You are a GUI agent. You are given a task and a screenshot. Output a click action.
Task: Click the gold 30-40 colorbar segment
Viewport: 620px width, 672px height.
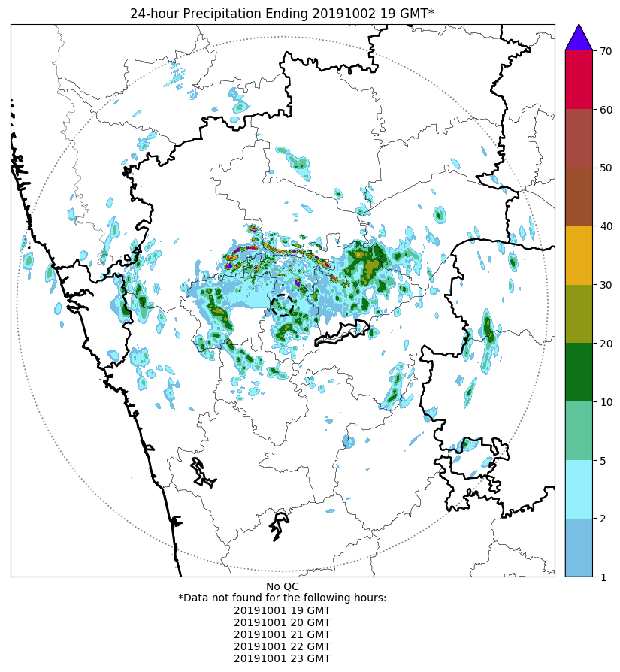[x=579, y=256]
